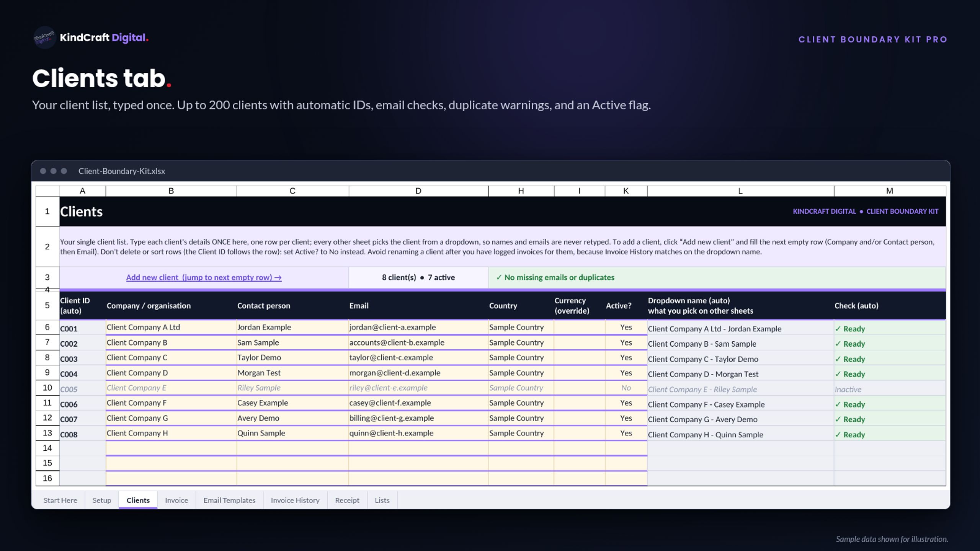The width and height of the screenshot is (980, 551).
Task: Select column header L
Action: click(x=740, y=191)
